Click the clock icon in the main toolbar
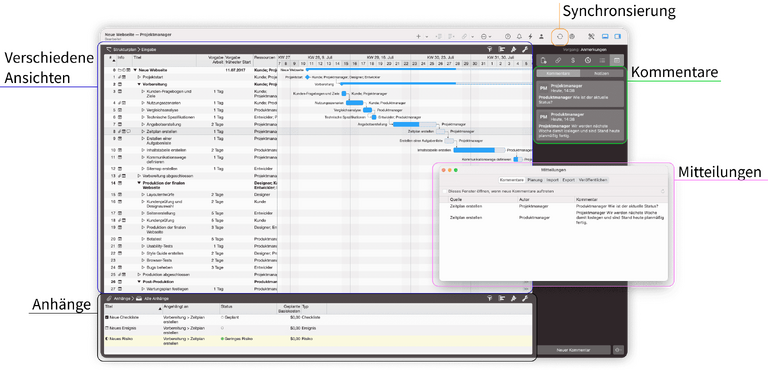Viewport: 768px width, 370px height. (x=508, y=36)
